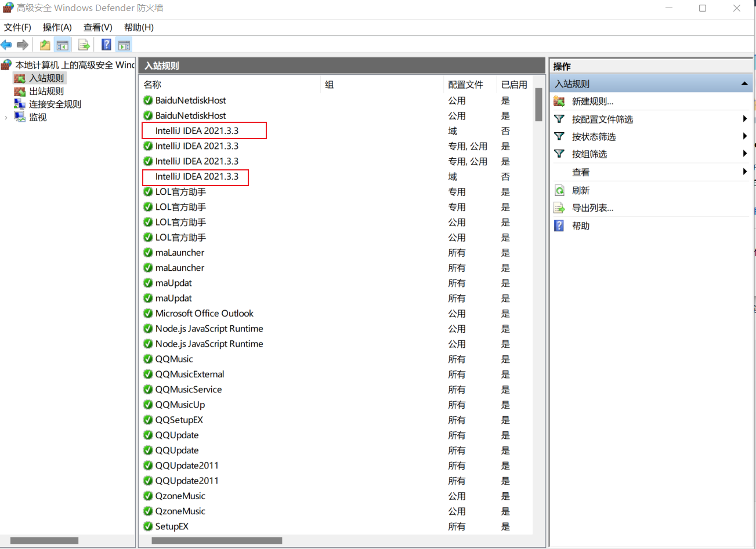Click the green check icon of QQMusicService
The height and width of the screenshot is (549, 756).
[148, 390]
